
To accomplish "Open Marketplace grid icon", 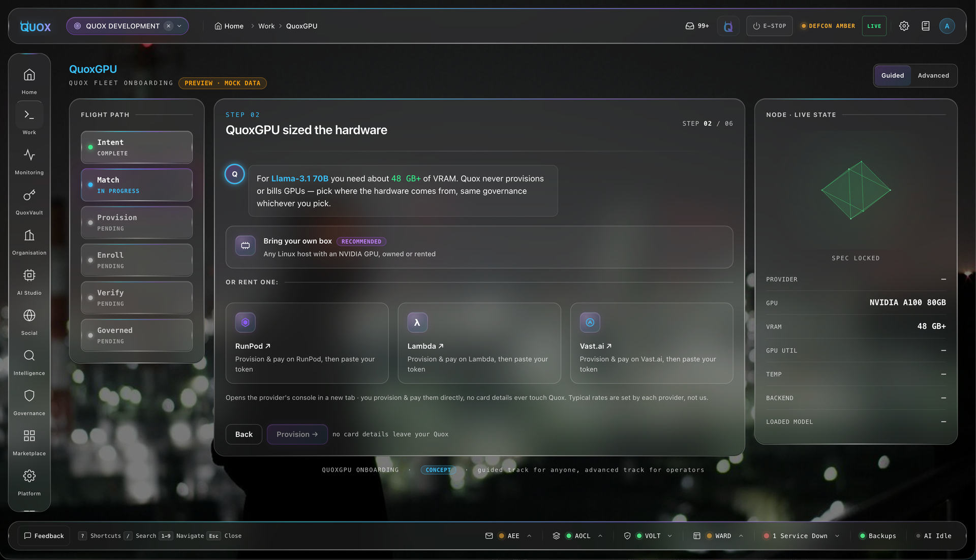I will coord(29,436).
